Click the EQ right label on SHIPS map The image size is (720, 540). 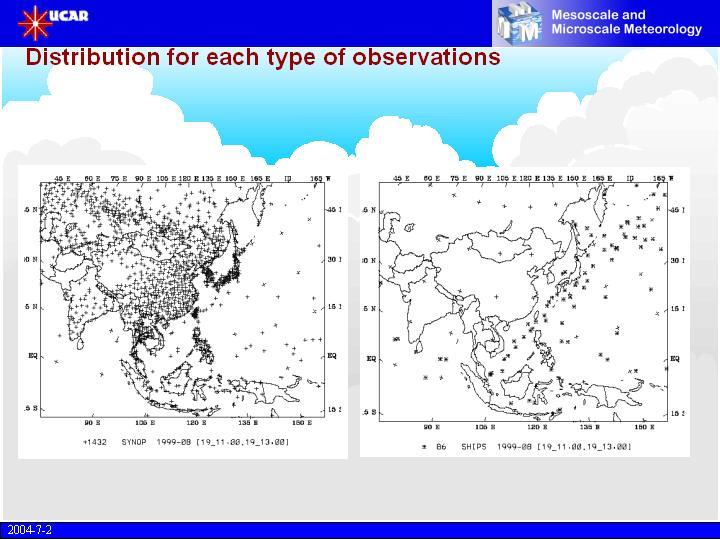[675, 359]
